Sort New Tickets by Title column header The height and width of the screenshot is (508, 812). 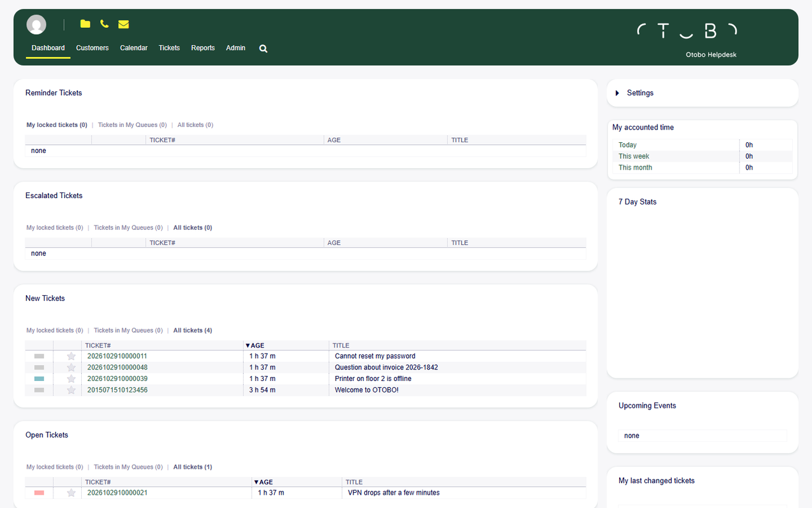pyautogui.click(x=341, y=345)
